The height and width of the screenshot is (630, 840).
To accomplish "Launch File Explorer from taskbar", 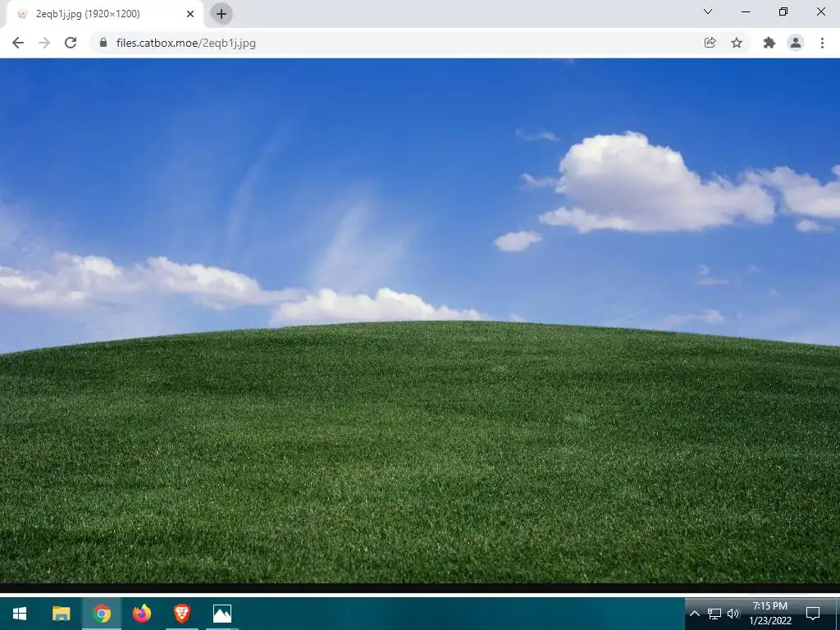I will tap(61, 614).
